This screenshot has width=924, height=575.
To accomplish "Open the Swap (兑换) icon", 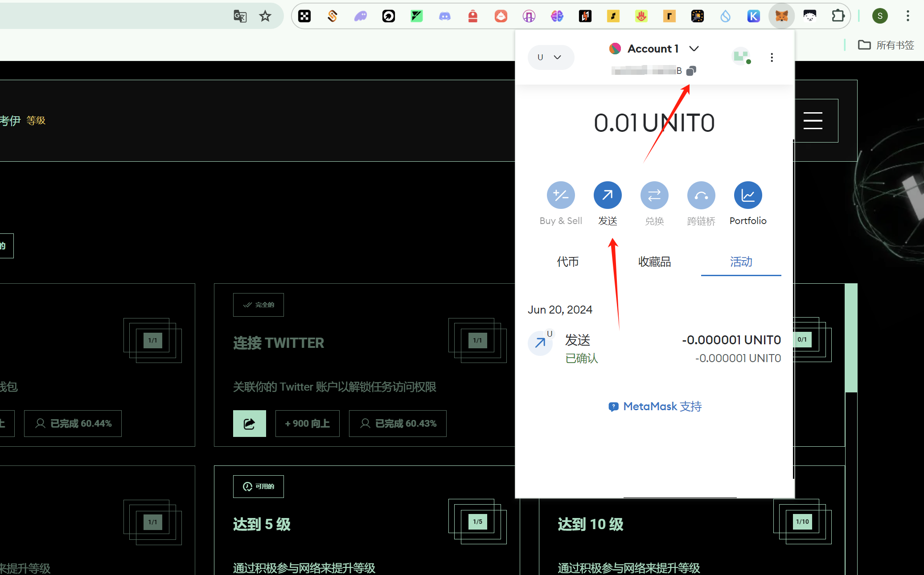I will 654,195.
